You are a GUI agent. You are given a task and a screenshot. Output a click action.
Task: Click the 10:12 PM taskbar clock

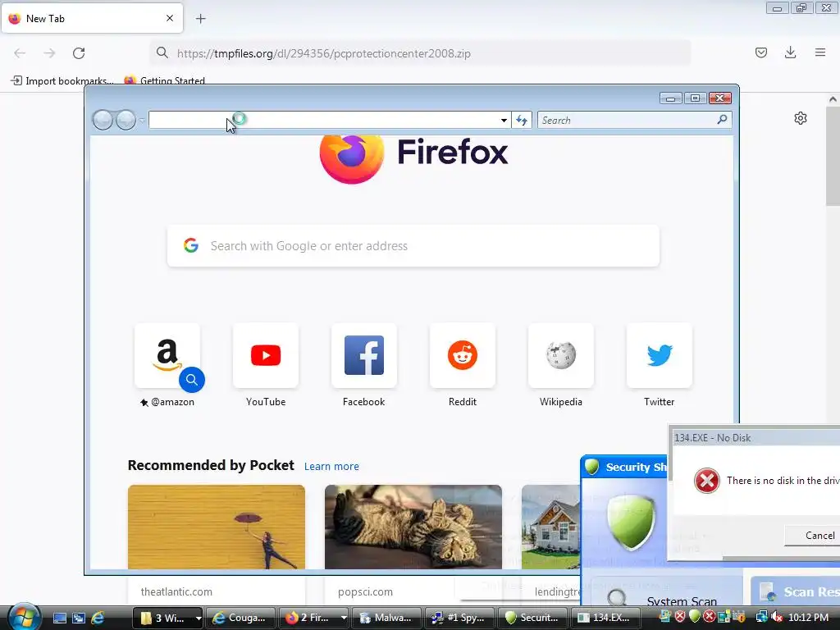coord(808,618)
